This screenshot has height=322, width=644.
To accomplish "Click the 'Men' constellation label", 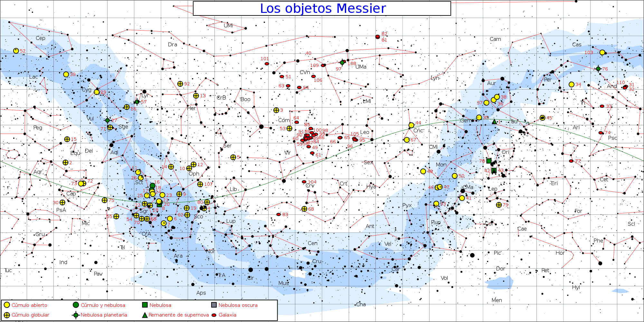I will [x=497, y=300].
